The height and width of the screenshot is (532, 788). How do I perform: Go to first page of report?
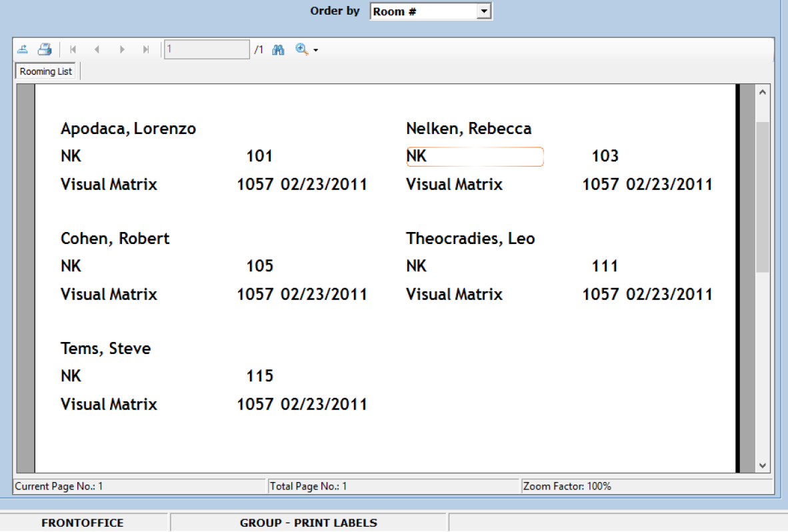coord(73,49)
